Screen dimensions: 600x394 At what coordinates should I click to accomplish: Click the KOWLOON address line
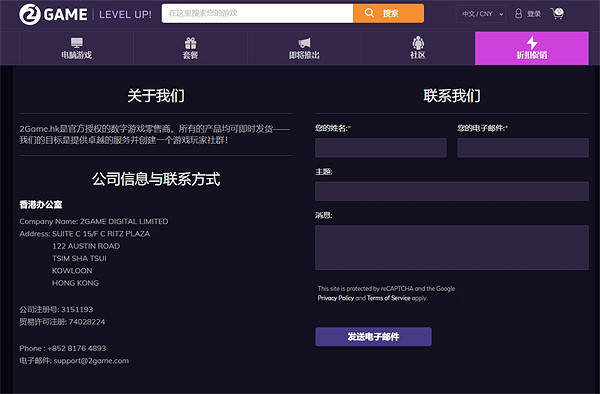click(72, 270)
